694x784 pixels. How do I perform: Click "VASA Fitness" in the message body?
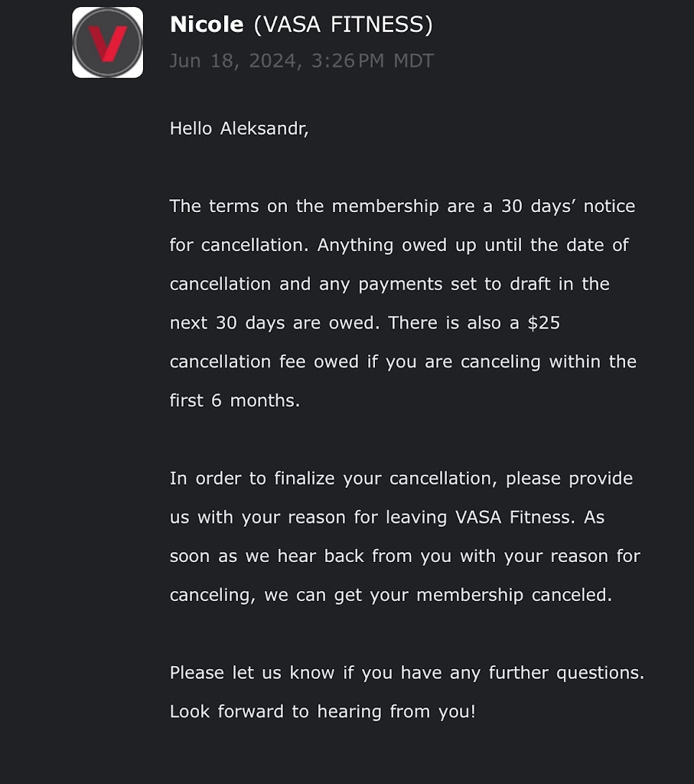coord(513,517)
